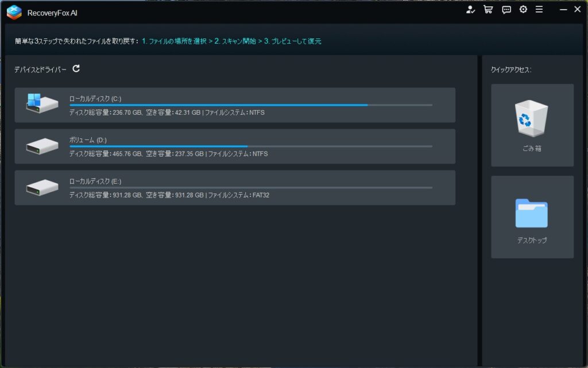
Task: Select ボリューム (D:) drive name
Action: point(88,140)
